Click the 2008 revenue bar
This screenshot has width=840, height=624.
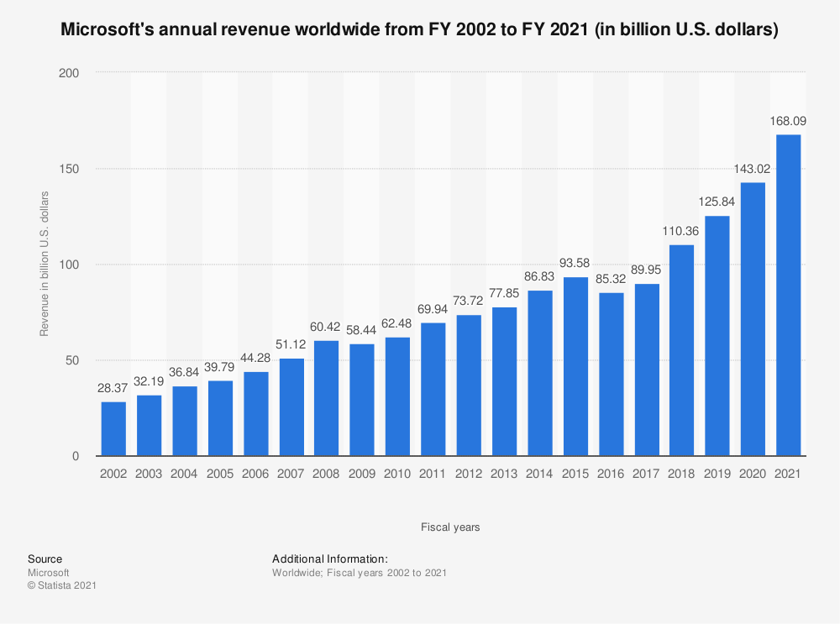326,398
